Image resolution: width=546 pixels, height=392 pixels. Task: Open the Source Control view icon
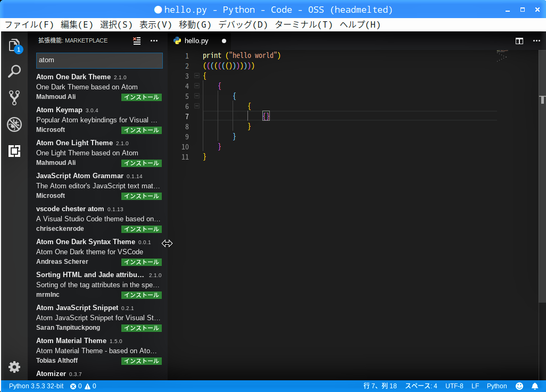click(14, 98)
